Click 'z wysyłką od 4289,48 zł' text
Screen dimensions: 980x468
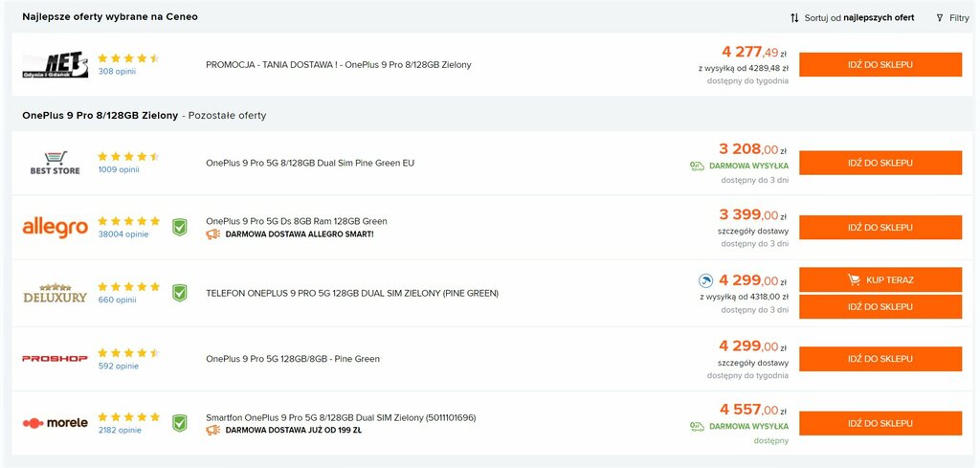point(743,68)
